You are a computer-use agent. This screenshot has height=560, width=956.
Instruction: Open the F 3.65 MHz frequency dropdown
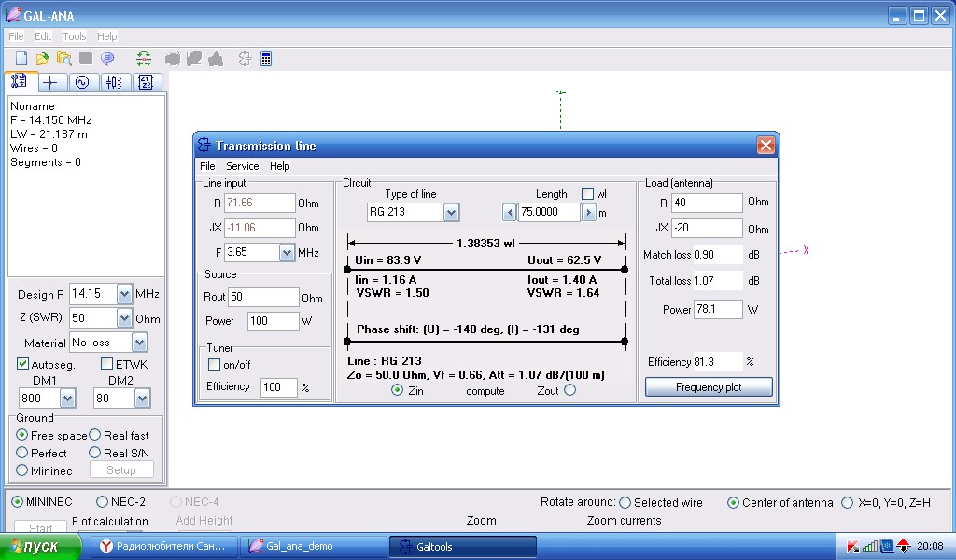287,253
